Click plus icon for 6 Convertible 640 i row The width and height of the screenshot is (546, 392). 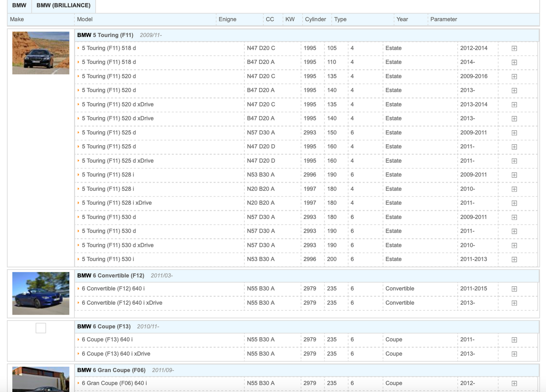514,289
